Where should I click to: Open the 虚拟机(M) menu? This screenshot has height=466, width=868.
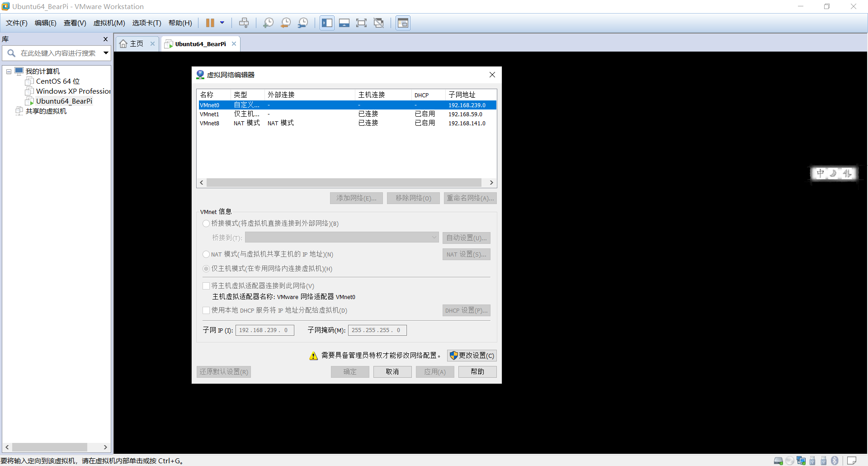[x=109, y=23]
